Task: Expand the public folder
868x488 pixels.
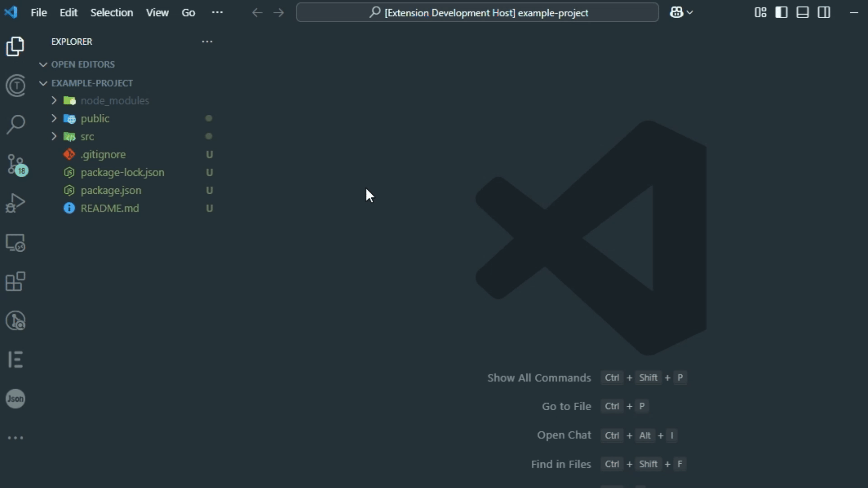Action: tap(95, 119)
